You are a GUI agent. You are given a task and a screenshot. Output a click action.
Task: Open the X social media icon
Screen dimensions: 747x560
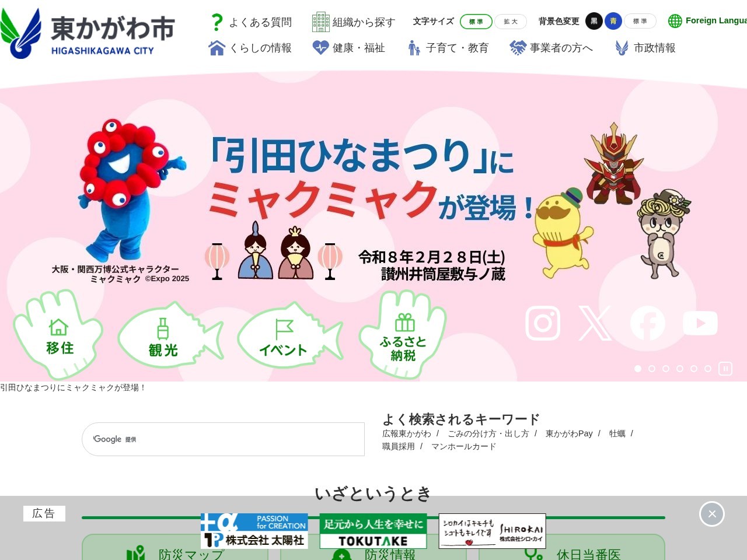(x=595, y=323)
